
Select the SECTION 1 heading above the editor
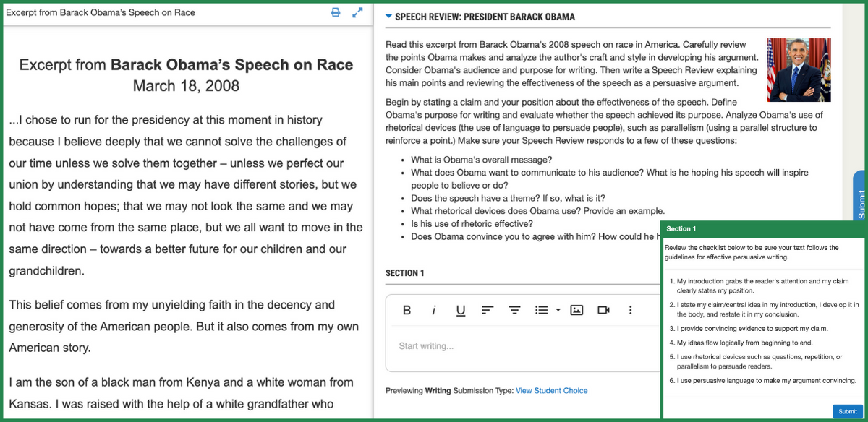point(405,273)
